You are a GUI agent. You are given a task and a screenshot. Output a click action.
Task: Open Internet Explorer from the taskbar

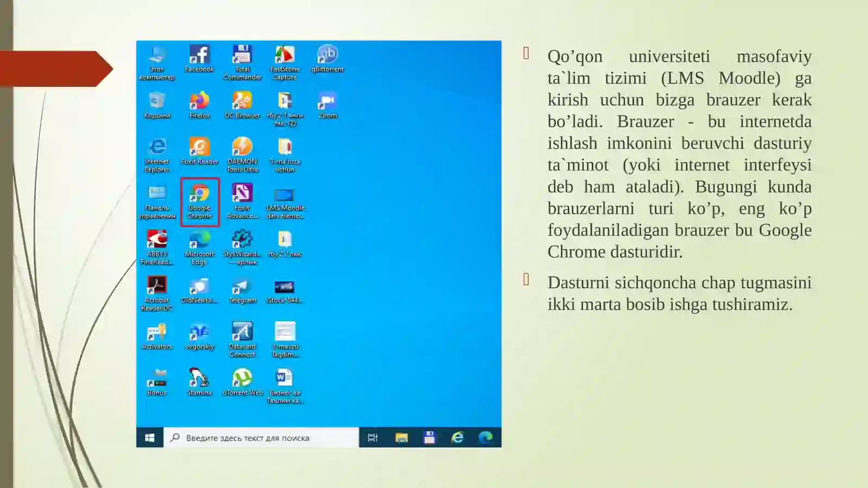[x=457, y=438]
